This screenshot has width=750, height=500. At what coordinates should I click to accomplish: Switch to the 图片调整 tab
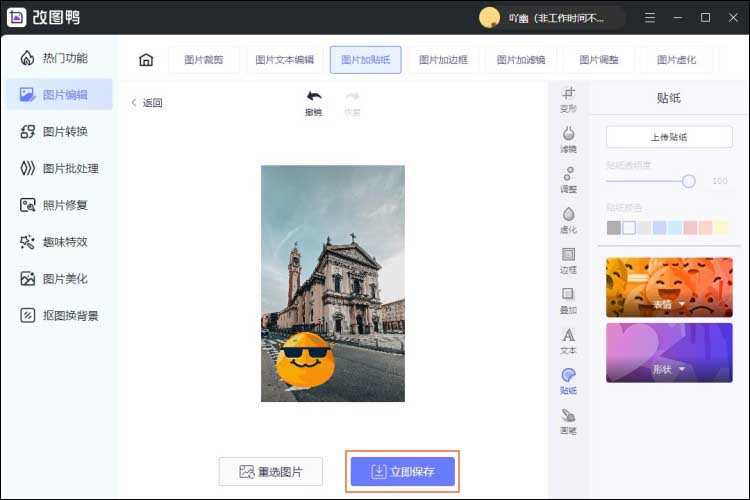[599, 60]
